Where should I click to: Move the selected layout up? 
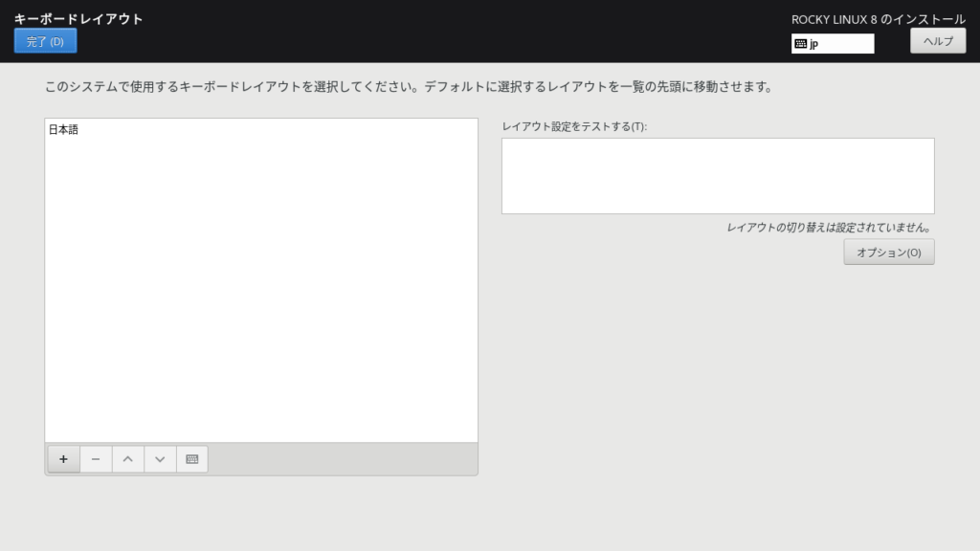tap(127, 459)
